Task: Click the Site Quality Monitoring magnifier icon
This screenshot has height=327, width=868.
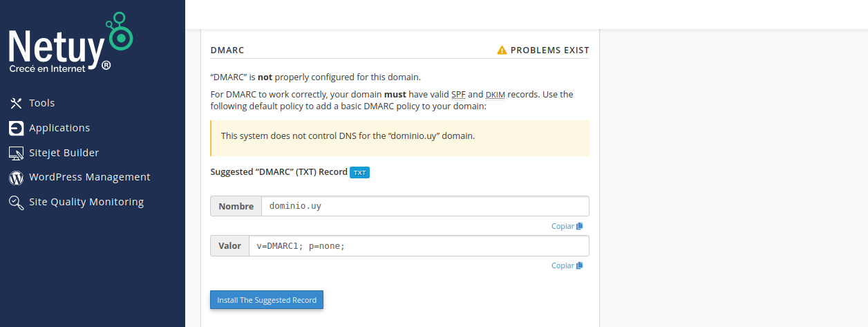Action: click(16, 203)
